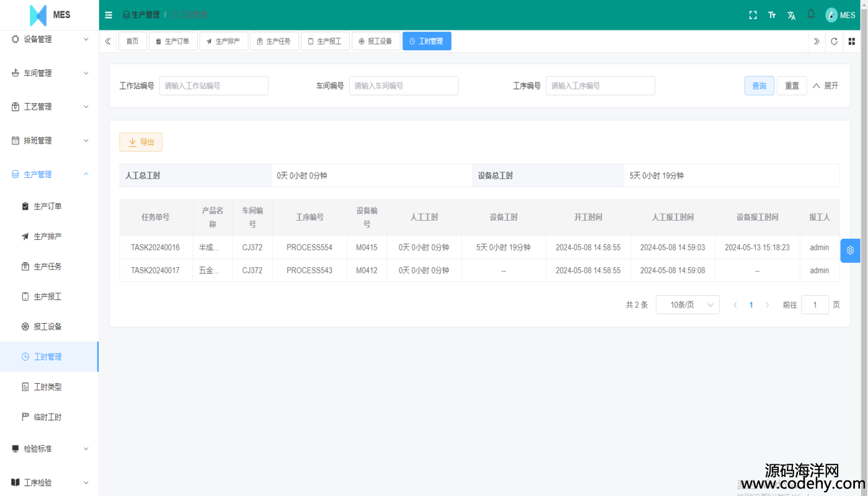
Task: Click the MES logo in sidebar
Action: click(50, 15)
